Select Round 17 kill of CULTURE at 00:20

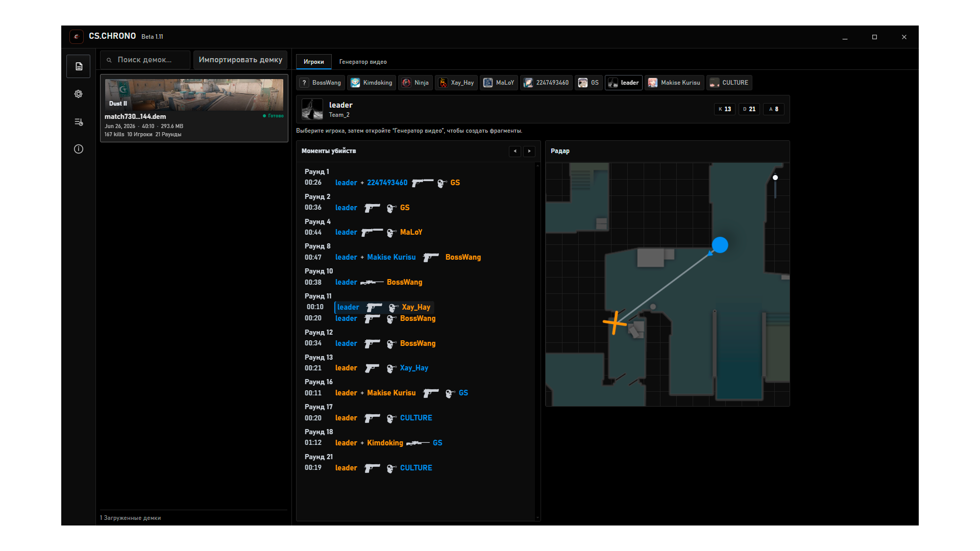tap(369, 418)
